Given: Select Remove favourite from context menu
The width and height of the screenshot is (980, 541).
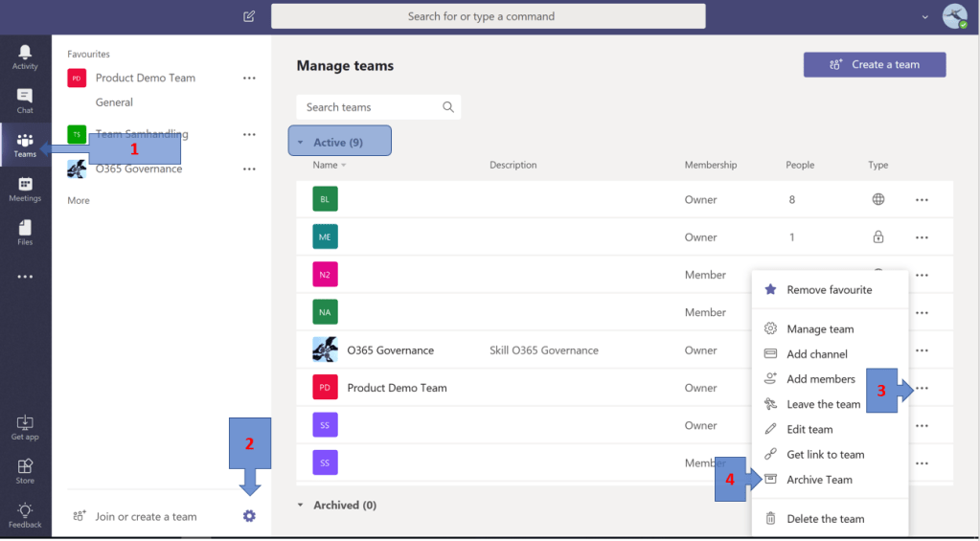Looking at the screenshot, I should tap(830, 290).
